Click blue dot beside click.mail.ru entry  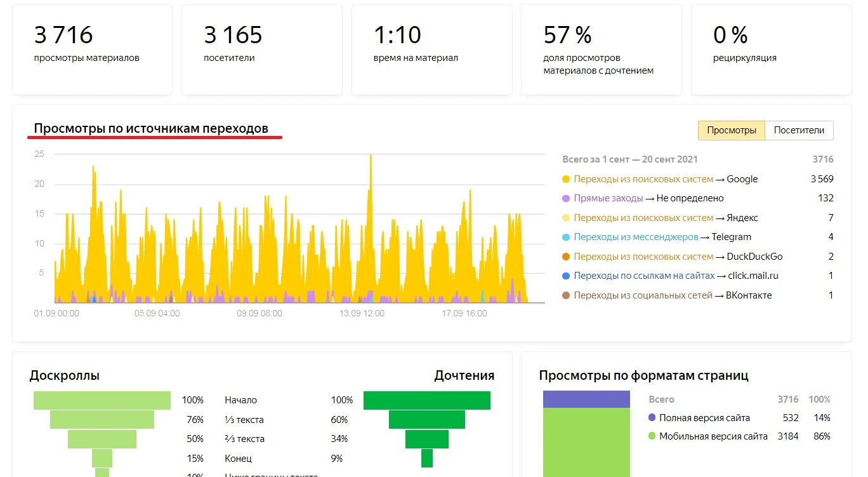[x=566, y=276]
